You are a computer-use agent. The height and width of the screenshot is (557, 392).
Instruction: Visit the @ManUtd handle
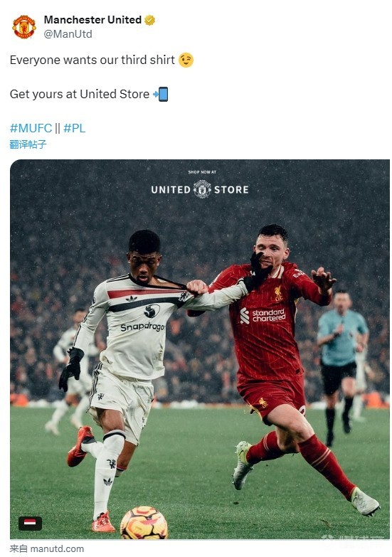click(68, 34)
